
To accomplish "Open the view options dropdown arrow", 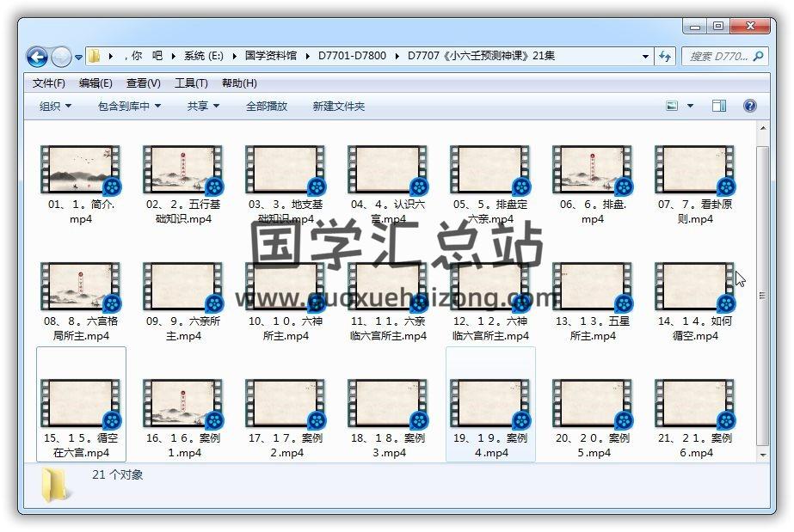I will (690, 107).
